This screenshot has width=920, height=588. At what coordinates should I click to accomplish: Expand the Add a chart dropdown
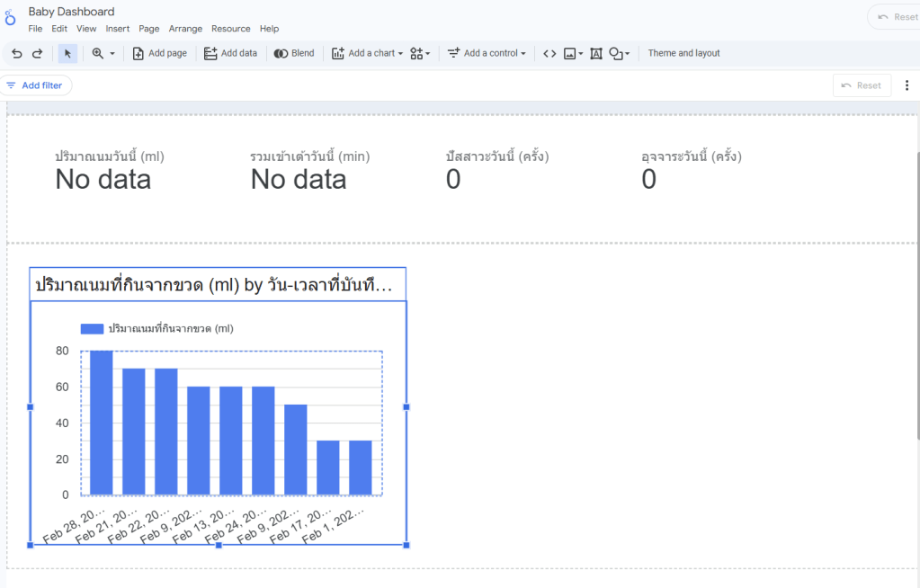[367, 54]
